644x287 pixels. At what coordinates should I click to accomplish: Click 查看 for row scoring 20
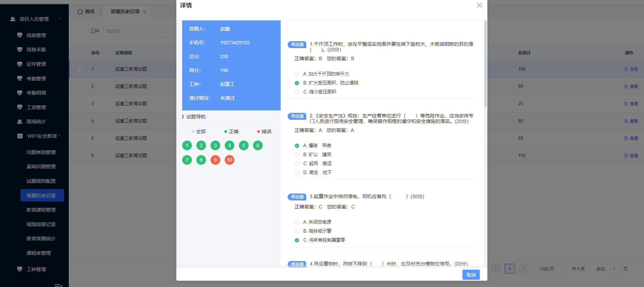(631, 104)
